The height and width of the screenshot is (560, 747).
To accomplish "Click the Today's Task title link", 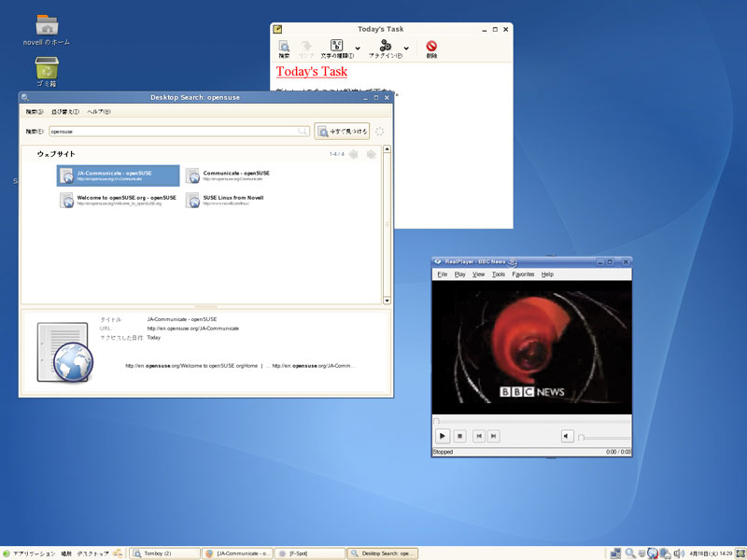I will 312,72.
